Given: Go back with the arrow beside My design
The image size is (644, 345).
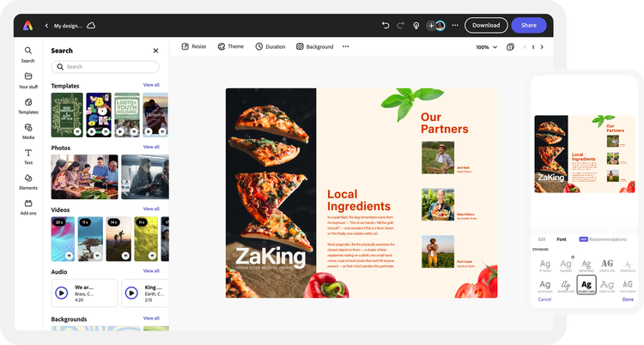Looking at the screenshot, I should coord(46,26).
